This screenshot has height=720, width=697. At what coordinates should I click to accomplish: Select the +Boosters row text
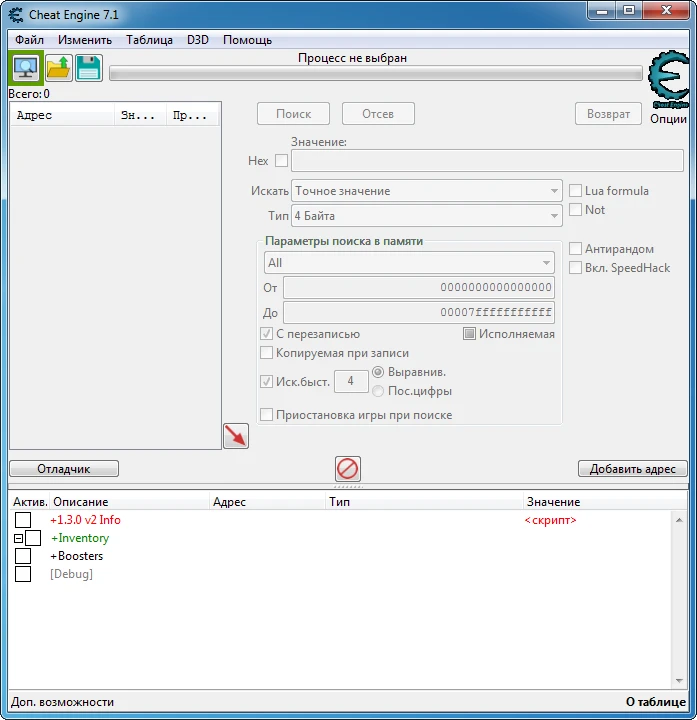[x=77, y=556]
